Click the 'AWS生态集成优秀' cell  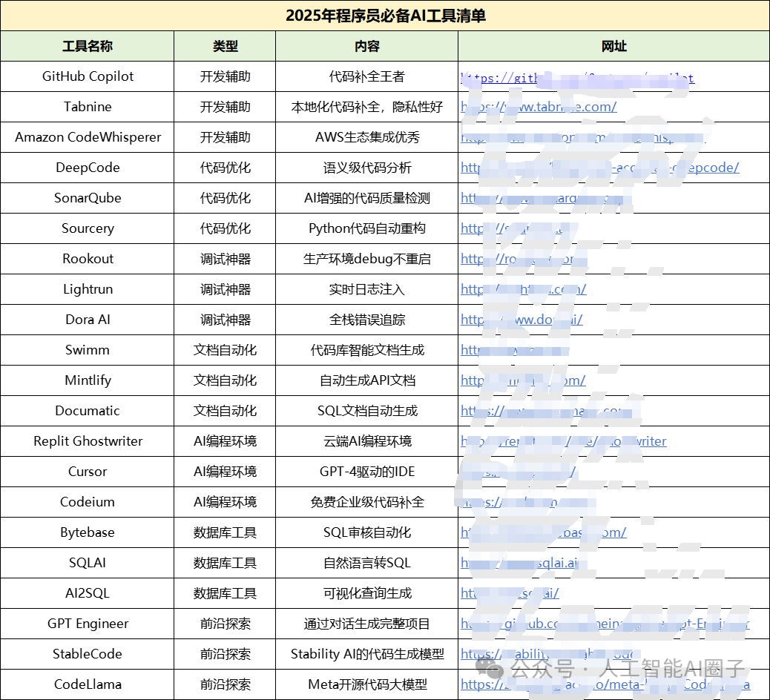click(367, 137)
